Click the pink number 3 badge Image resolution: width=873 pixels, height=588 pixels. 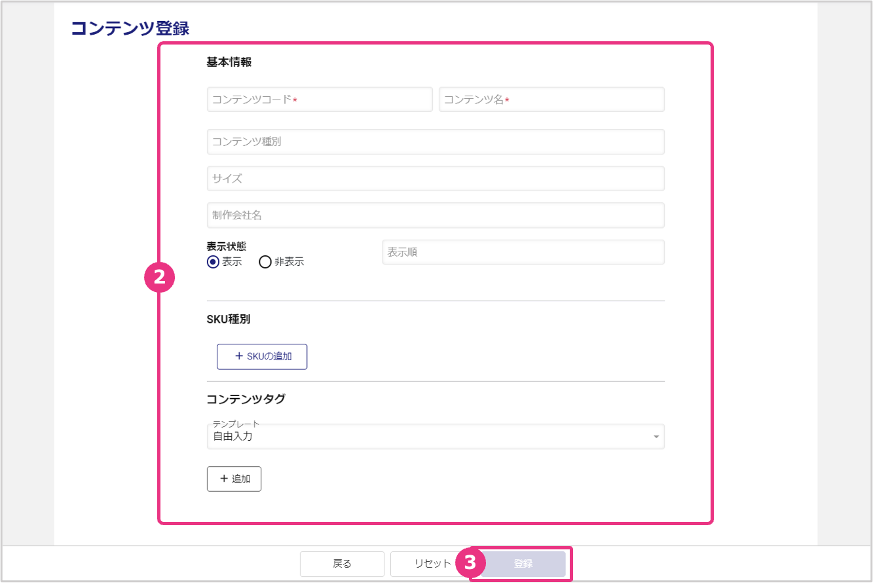click(470, 562)
